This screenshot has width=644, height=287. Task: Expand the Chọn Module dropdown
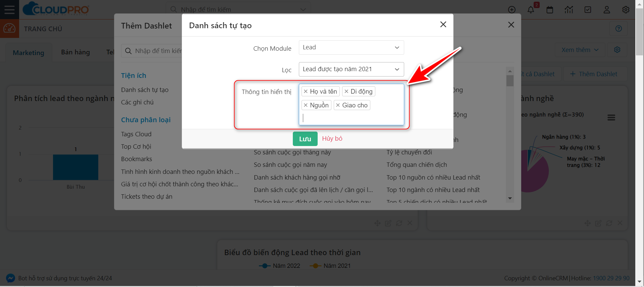(x=351, y=47)
